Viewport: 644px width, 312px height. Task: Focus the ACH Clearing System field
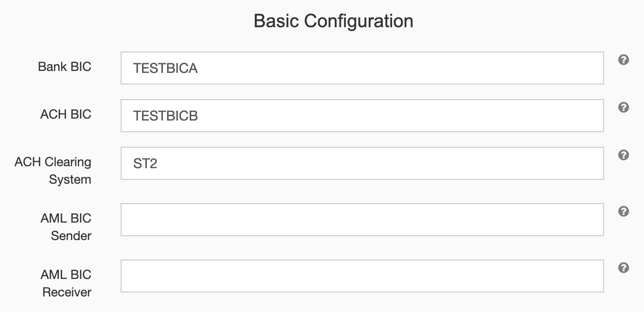click(362, 163)
